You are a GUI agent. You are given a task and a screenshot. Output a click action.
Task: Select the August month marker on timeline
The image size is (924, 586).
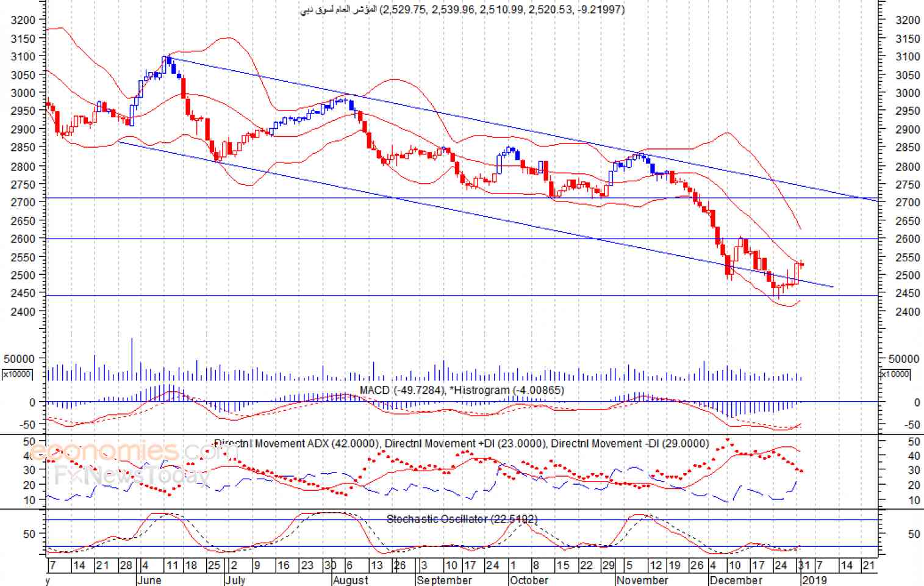351,580
